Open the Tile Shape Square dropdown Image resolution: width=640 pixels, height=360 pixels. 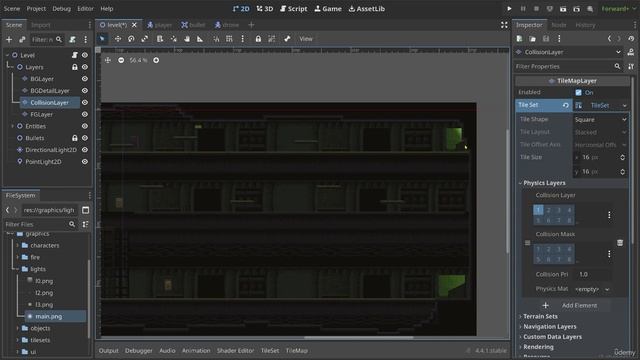tap(600, 120)
